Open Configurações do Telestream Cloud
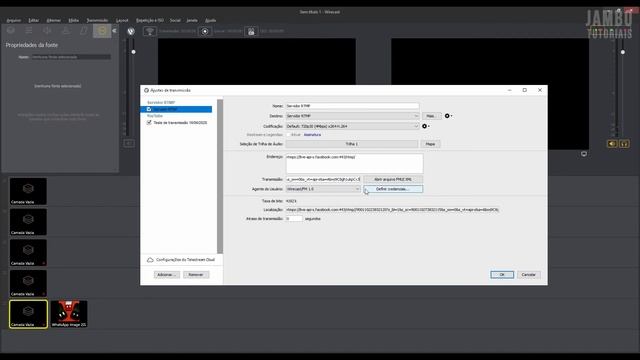The height and width of the screenshot is (360, 640). 185,260
